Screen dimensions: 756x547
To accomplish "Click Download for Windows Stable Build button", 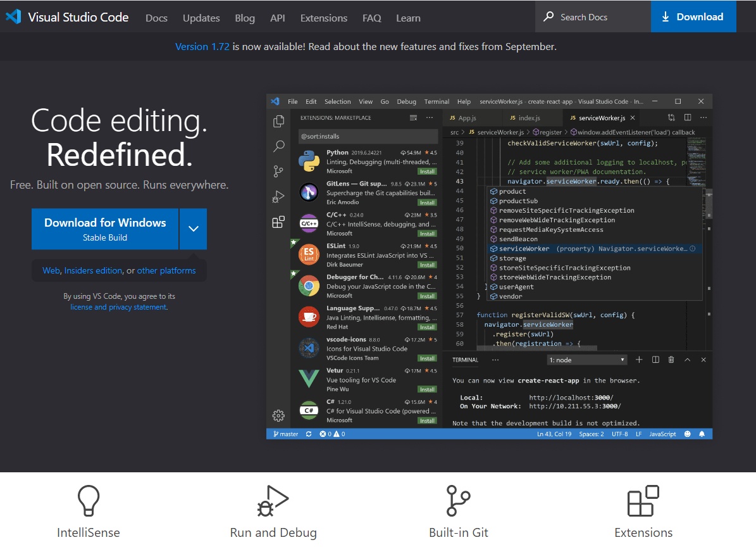I will (x=105, y=229).
